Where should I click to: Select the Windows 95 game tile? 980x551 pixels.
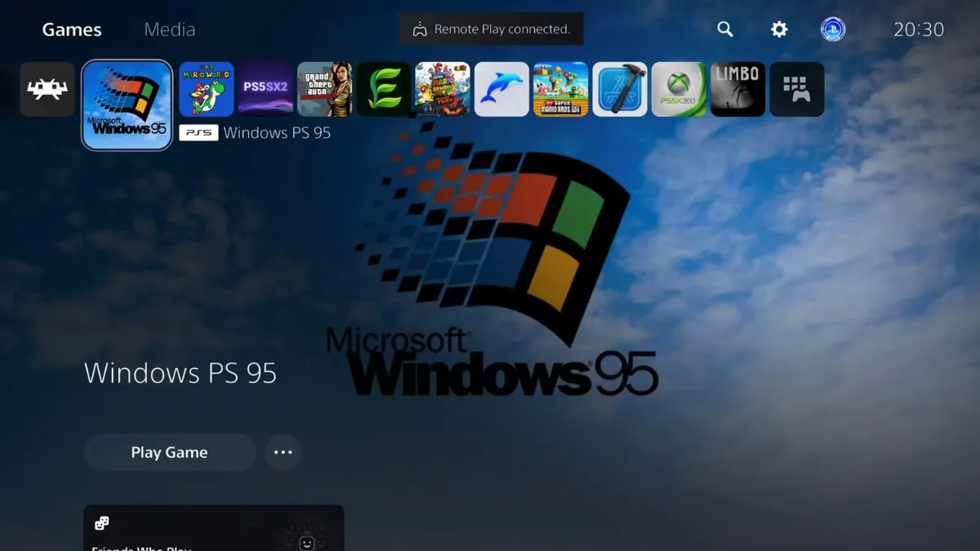(x=127, y=105)
